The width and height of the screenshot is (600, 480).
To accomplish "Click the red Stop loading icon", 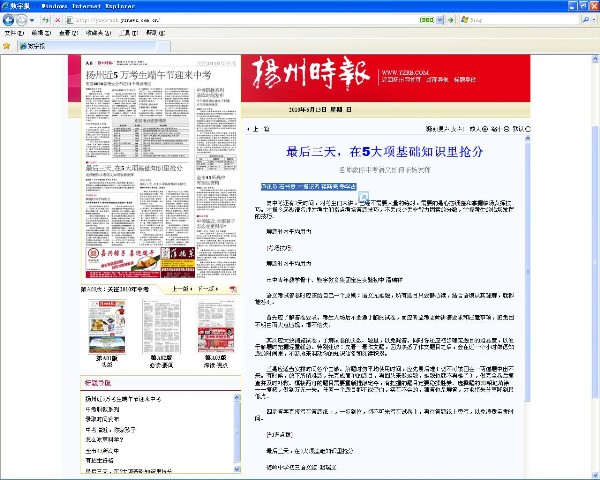I will click(x=57, y=20).
